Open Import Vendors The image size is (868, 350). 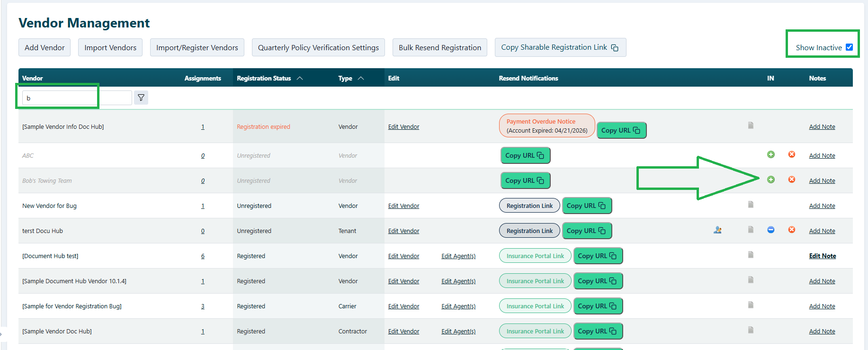click(x=110, y=47)
